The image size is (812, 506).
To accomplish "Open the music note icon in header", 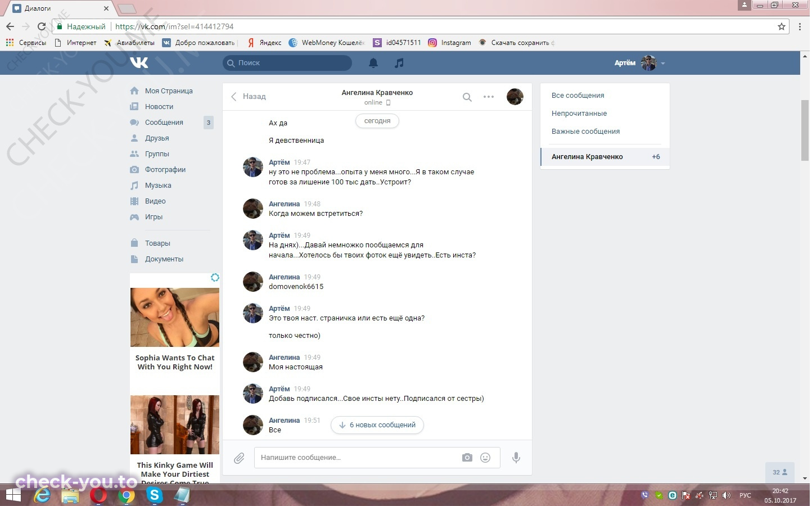I will [x=399, y=63].
